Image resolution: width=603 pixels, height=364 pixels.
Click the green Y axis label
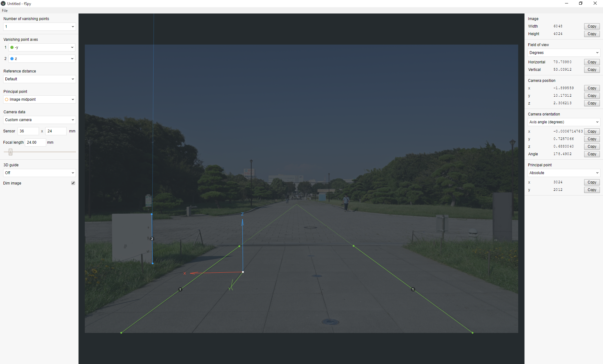click(x=230, y=289)
